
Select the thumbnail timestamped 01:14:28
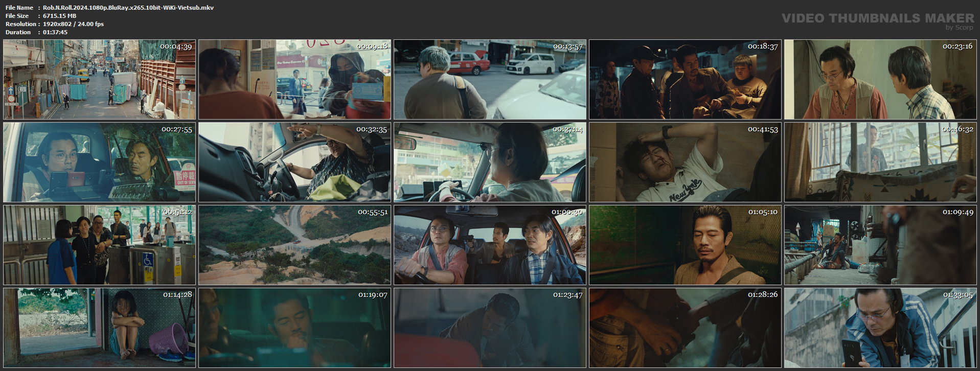pos(100,328)
